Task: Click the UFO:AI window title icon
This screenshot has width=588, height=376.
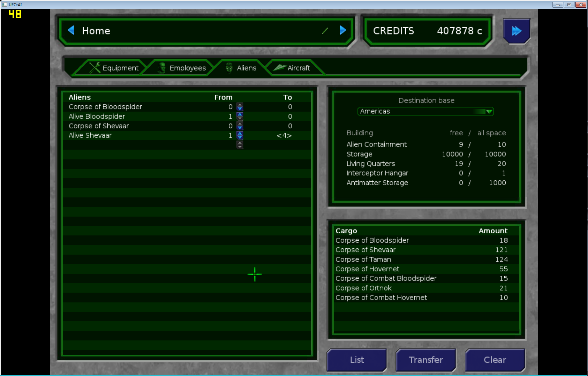Action: pyautogui.click(x=4, y=5)
